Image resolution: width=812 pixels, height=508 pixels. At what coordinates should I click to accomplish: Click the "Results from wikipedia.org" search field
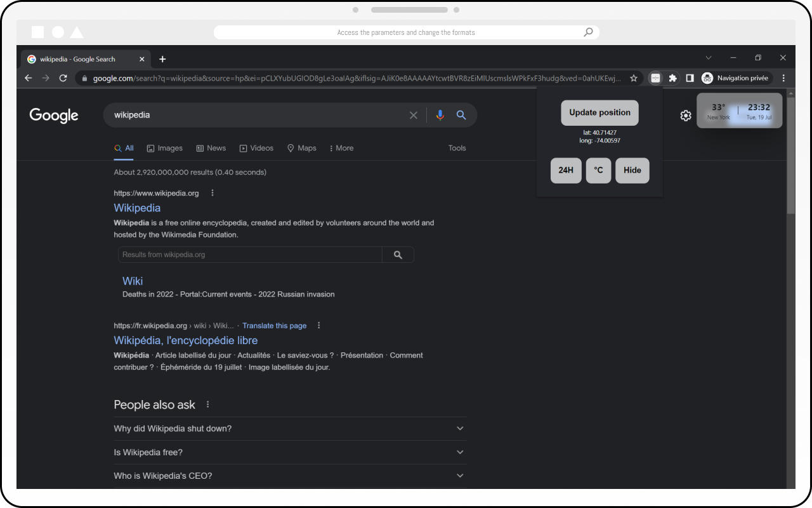[x=250, y=255]
